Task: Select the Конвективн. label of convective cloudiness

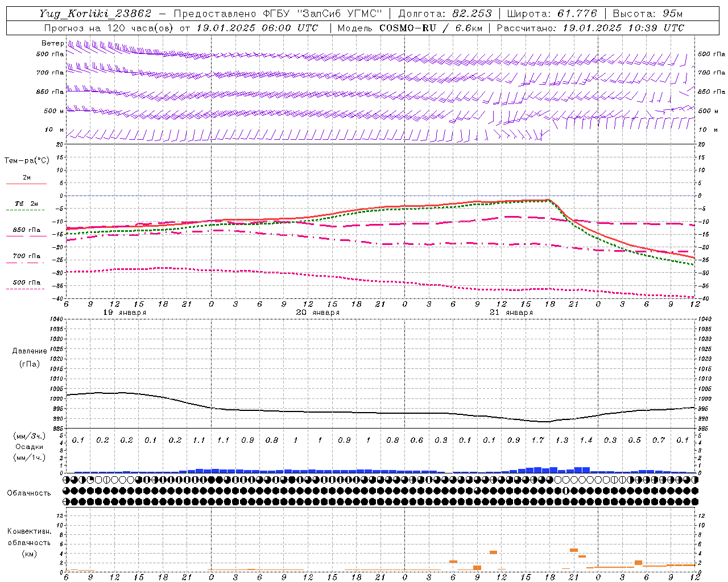Action: point(30,531)
